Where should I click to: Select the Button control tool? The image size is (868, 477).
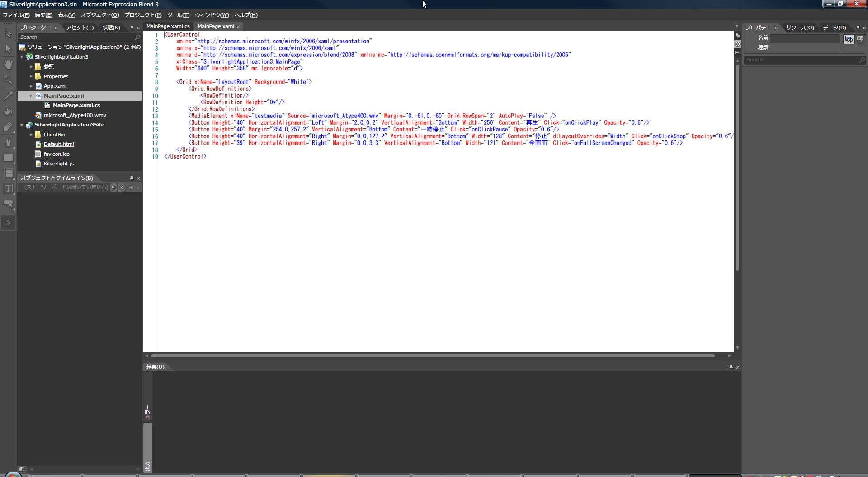coord(8,204)
